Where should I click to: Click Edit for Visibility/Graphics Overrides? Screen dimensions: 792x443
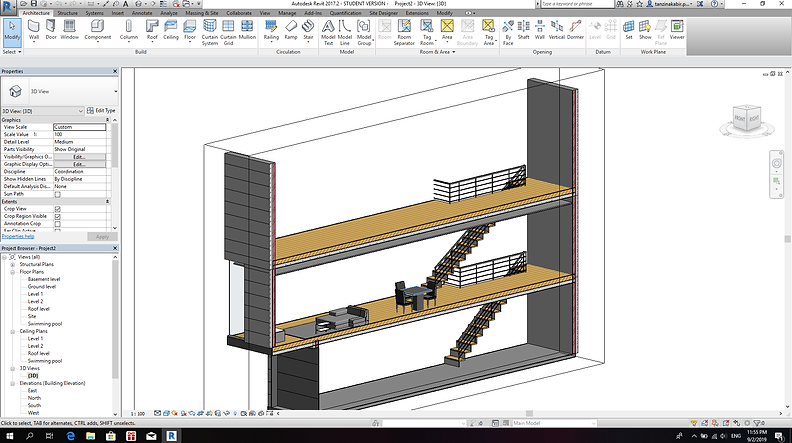pyautogui.click(x=79, y=157)
